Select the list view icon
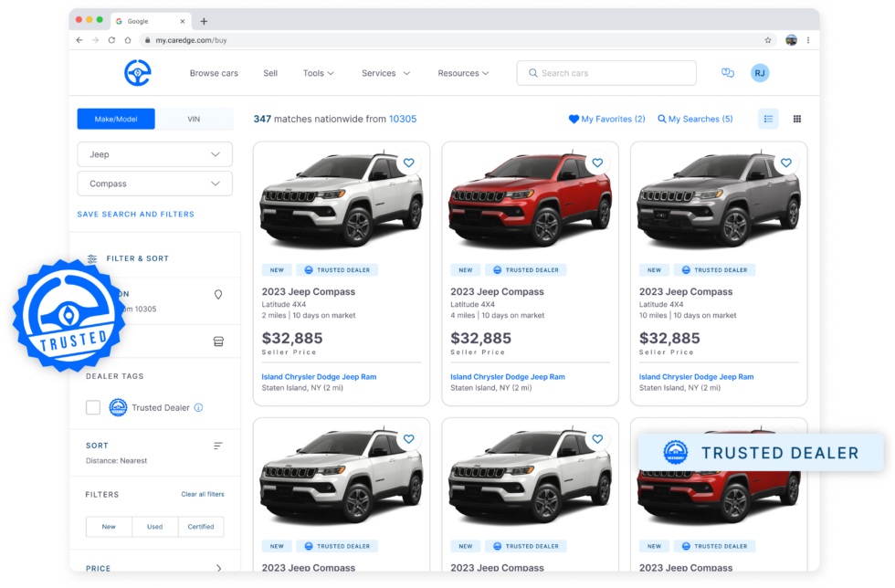 768,119
